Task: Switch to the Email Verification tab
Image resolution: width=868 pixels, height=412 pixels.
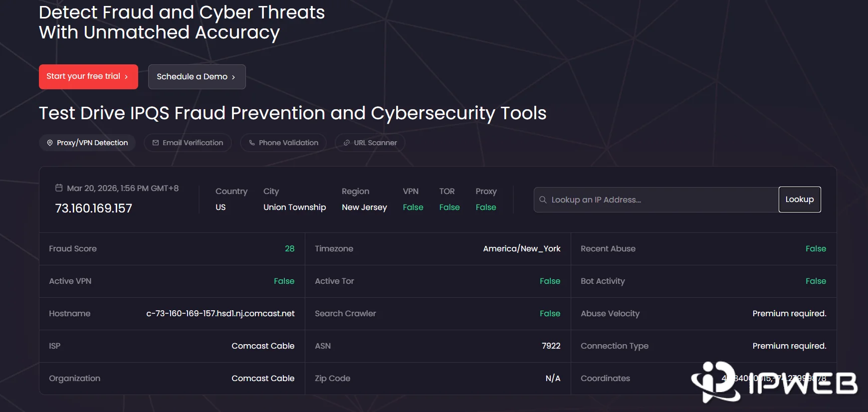Action: 188,143
